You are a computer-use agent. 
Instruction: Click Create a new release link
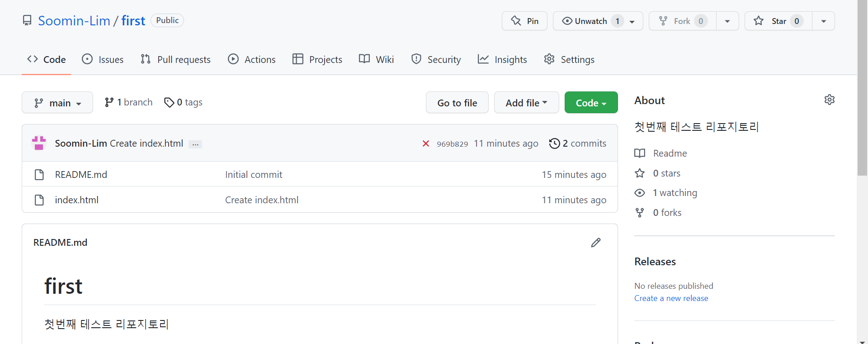[x=671, y=298]
